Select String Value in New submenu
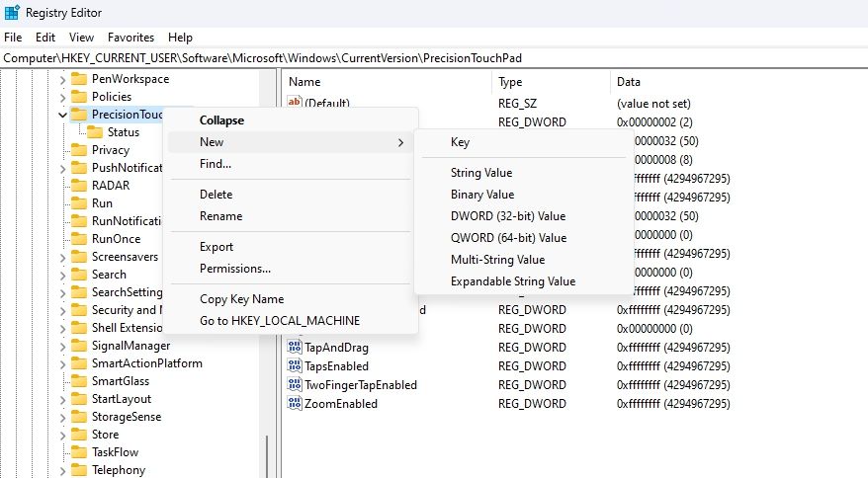 [481, 173]
